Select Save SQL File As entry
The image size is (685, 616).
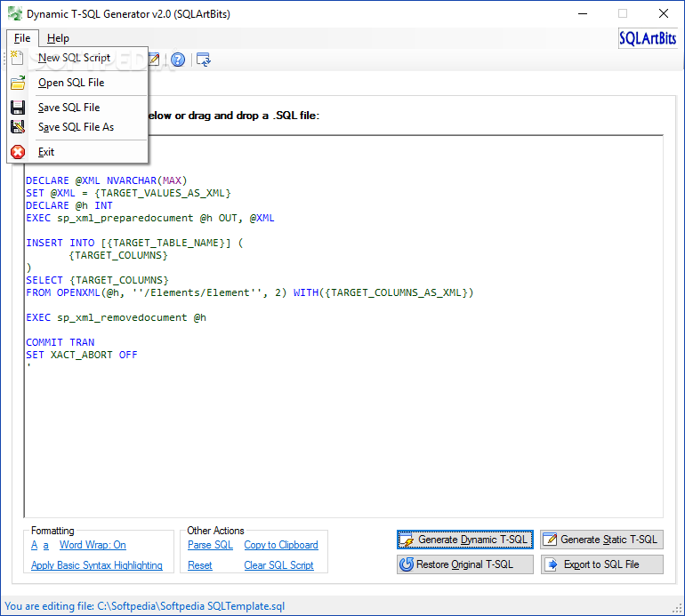click(76, 127)
